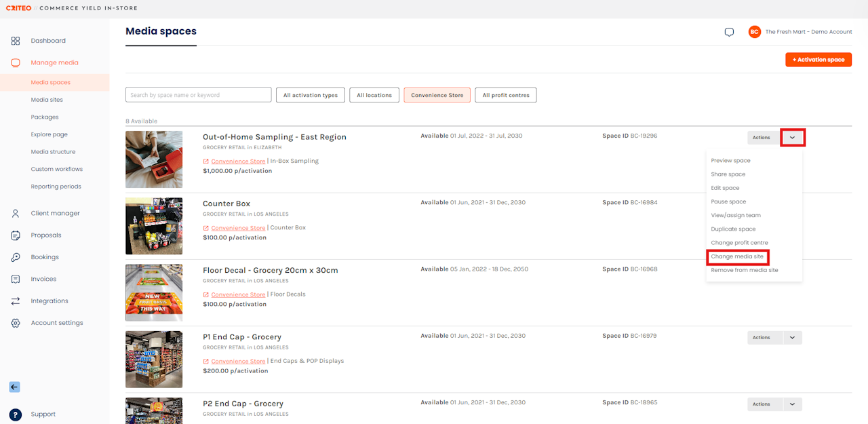The image size is (868, 424).
Task: Click the Support question mark icon
Action: pyautogui.click(x=16, y=415)
